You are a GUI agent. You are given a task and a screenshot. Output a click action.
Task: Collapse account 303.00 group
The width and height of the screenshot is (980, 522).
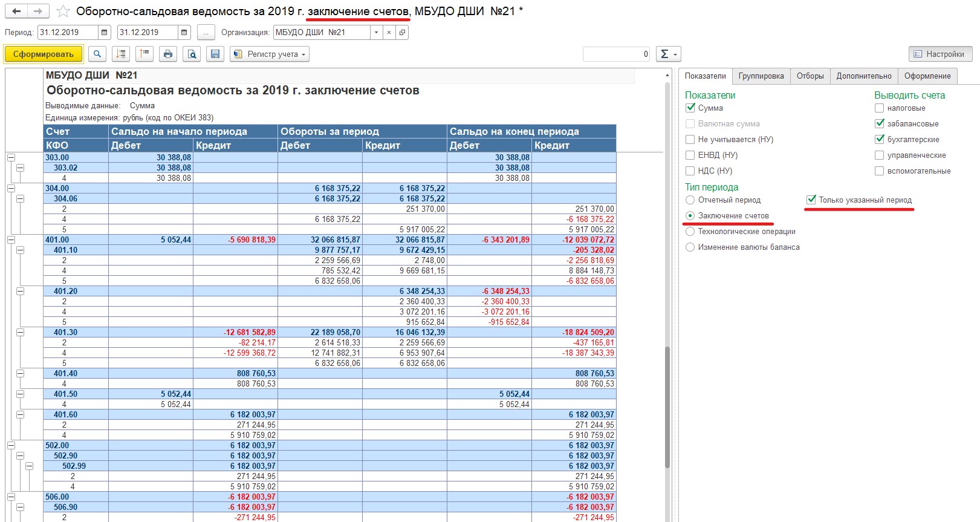11,157
